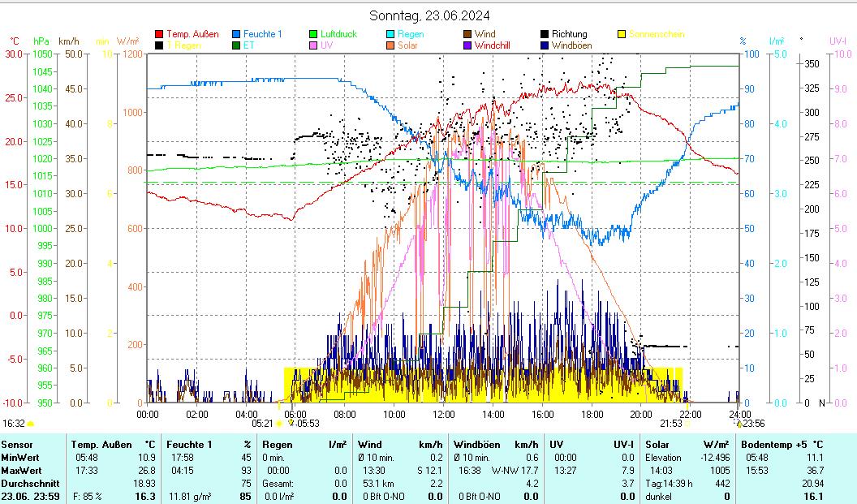The width and height of the screenshot is (857, 504).
Task: Click the purple Windchill legend square
Action: click(467, 45)
